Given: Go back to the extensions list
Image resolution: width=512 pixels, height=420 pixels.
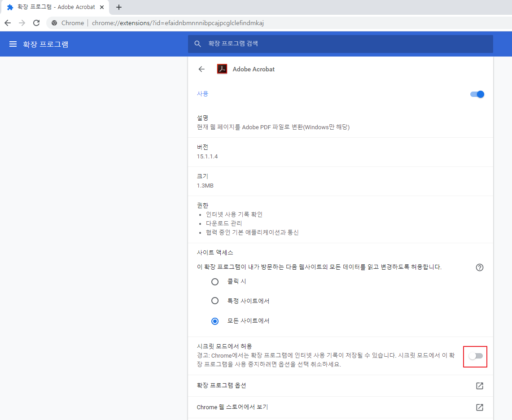Looking at the screenshot, I should click(x=201, y=69).
